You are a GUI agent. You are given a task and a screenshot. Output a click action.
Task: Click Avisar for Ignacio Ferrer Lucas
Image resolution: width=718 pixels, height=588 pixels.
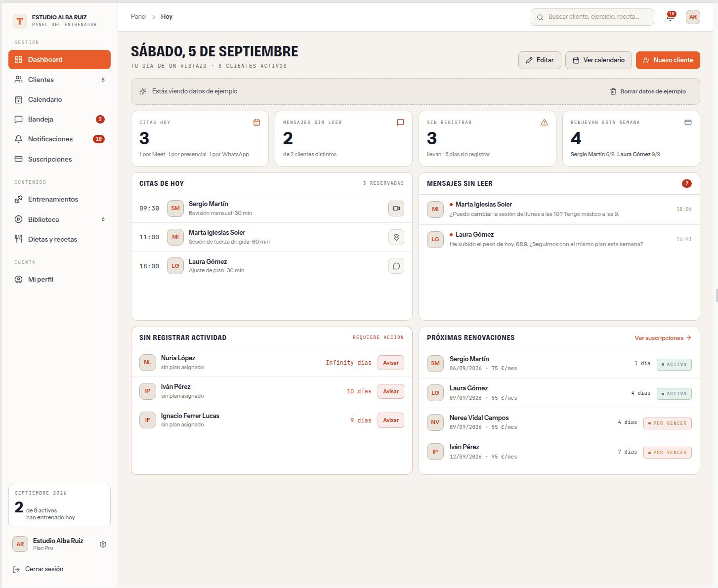(x=391, y=420)
